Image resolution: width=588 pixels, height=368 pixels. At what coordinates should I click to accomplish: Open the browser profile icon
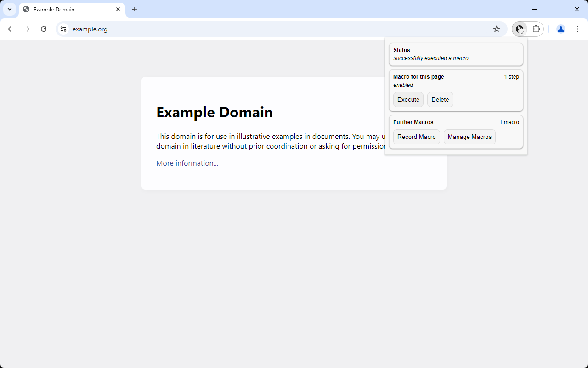560,29
